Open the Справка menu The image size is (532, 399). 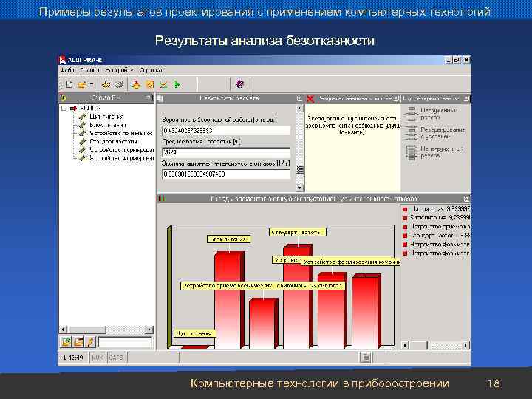(x=151, y=70)
